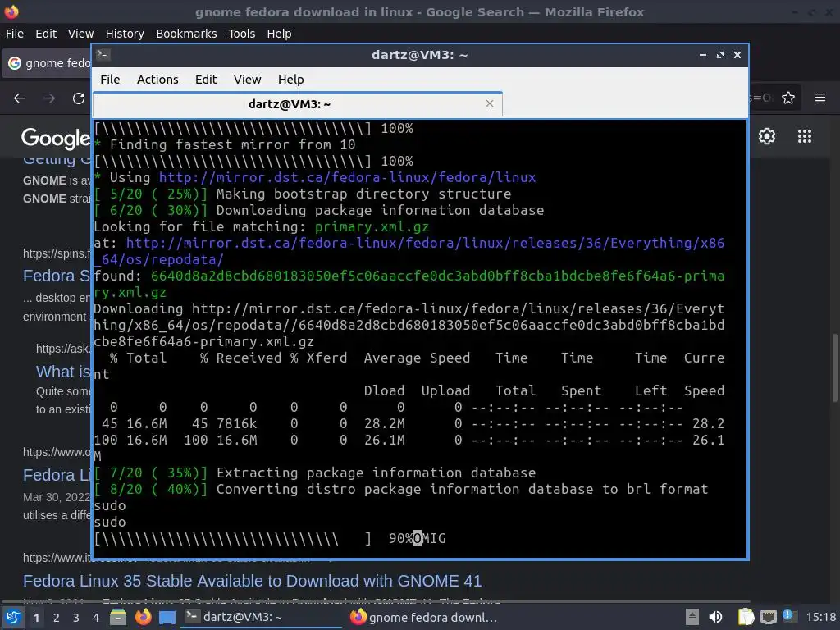Viewport: 840px width, 630px height.
Task: Reload the Firefox page
Action: click(x=79, y=98)
